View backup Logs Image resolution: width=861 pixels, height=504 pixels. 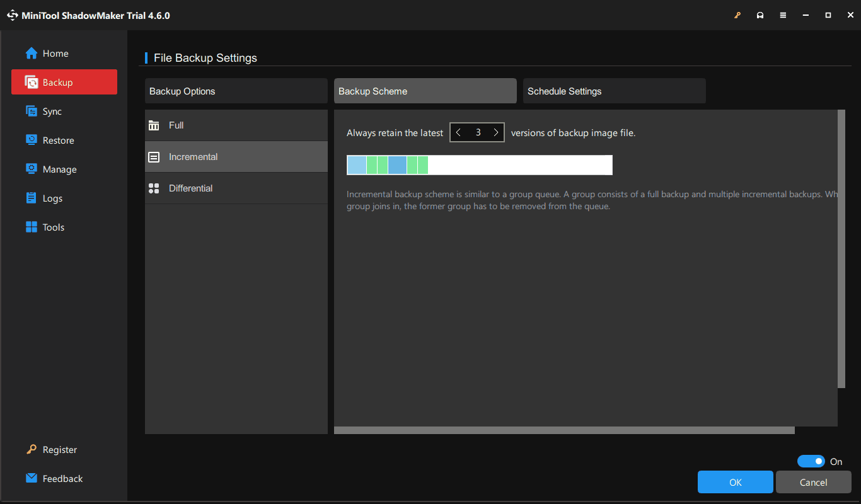tap(53, 198)
